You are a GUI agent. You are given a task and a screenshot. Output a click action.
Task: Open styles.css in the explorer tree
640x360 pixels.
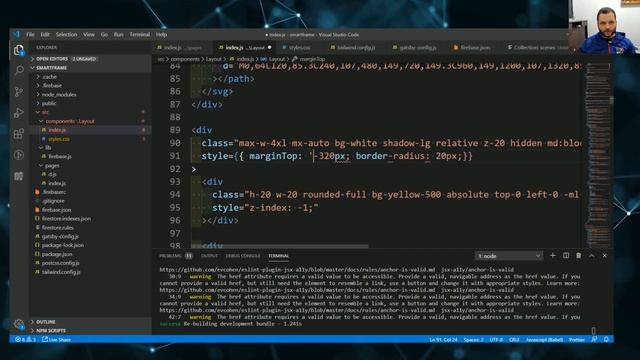59,139
